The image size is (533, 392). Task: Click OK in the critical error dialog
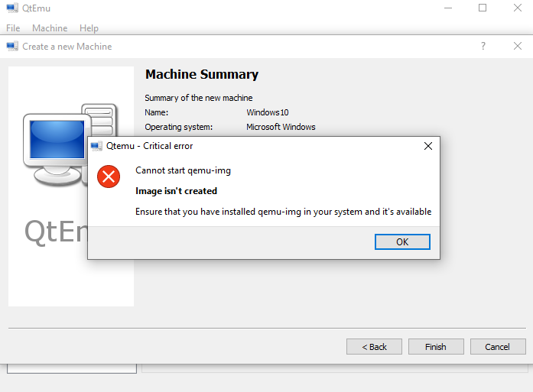402,242
